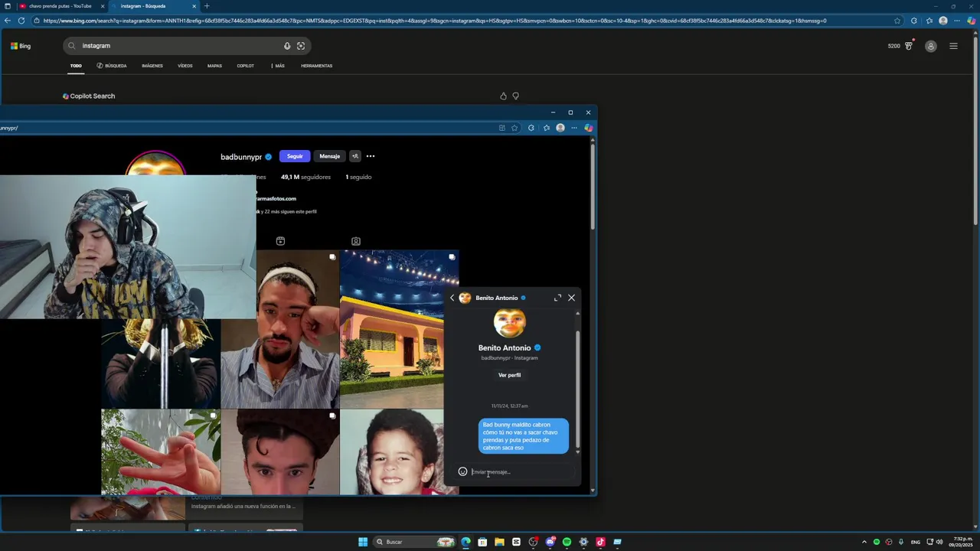Open Discord from the taskbar
The height and width of the screenshot is (551, 980).
(x=550, y=542)
